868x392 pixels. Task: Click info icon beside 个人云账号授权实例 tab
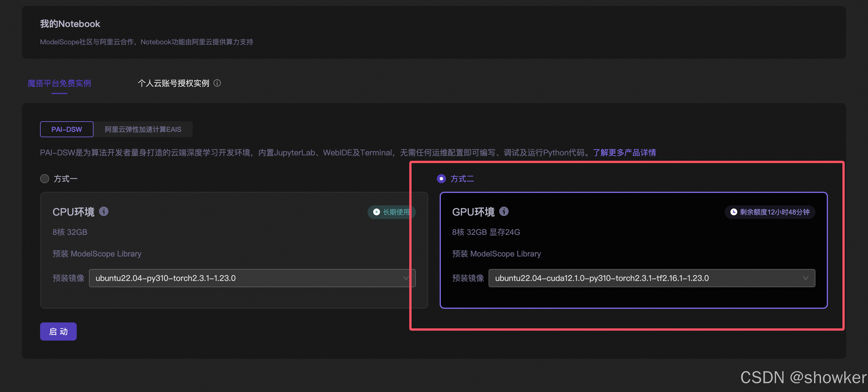tap(217, 83)
